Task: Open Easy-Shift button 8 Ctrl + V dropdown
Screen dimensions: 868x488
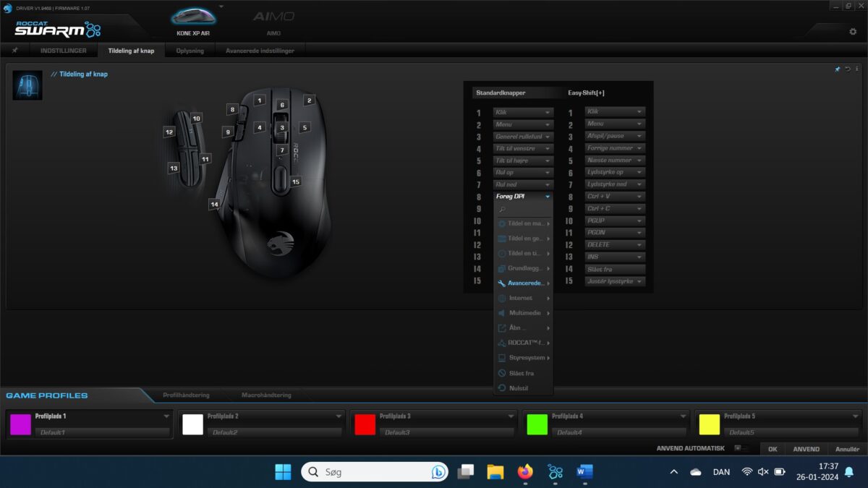Action: coord(615,197)
